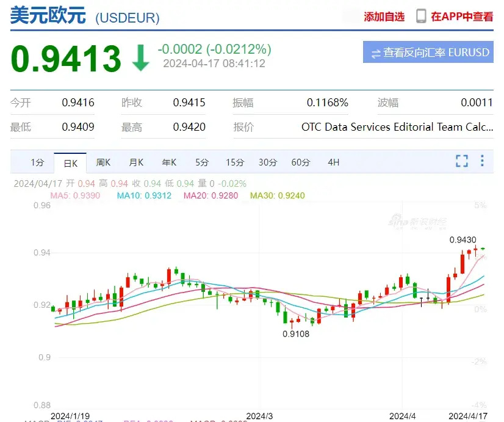504x422 pixels.
Task: Switch to the 15分 chart tab
Action: pyautogui.click(x=235, y=162)
